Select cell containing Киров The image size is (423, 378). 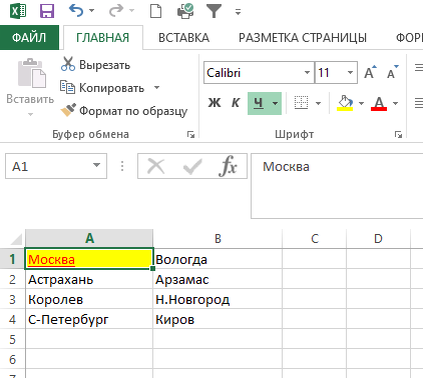pyautogui.click(x=218, y=319)
